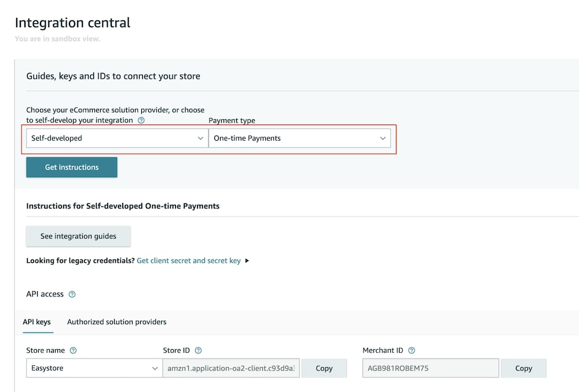
Task: Click inside the Store ID field
Action: coord(231,368)
